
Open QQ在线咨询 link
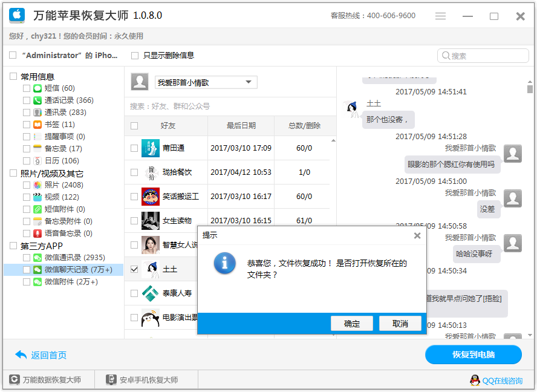502,381
